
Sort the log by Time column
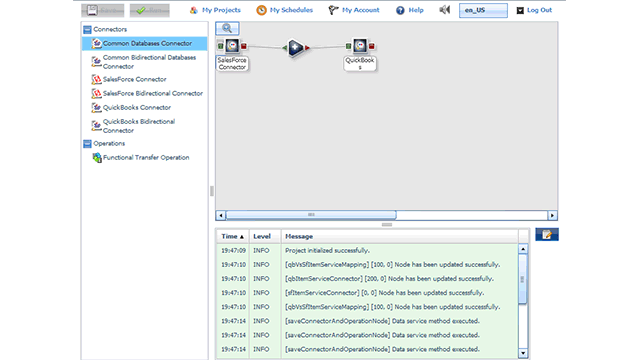233,236
